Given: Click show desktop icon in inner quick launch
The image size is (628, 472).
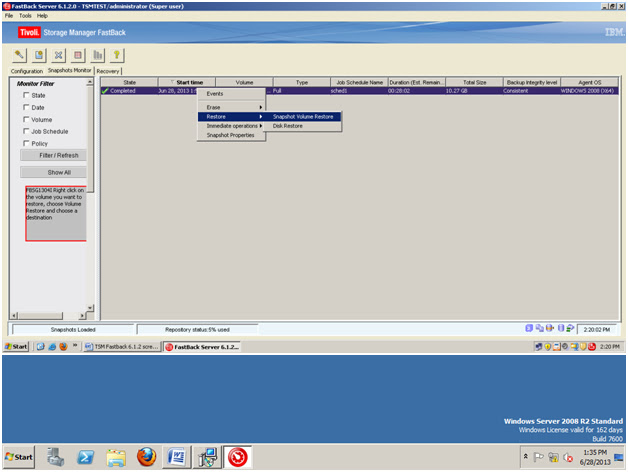Looking at the screenshot, I should click(x=40, y=347).
